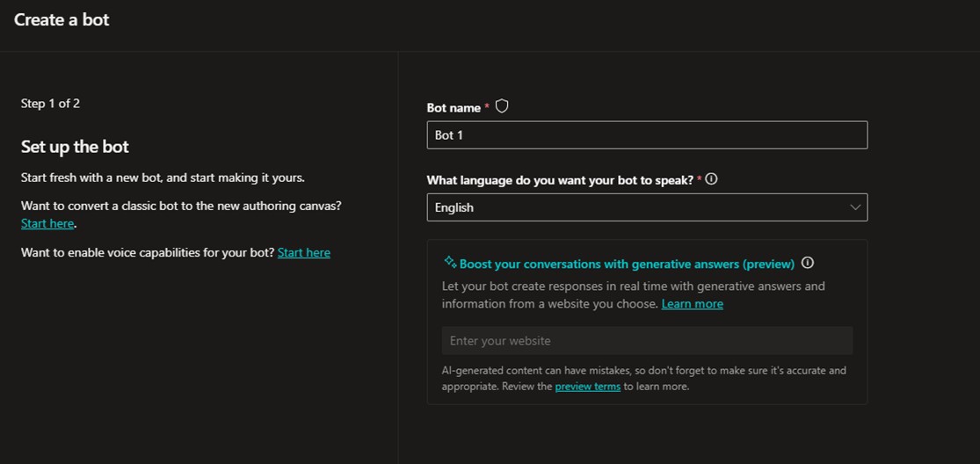Screen dimensions: 980x464
Task: Expand language list using the chevron arrow
Action: pyautogui.click(x=855, y=207)
